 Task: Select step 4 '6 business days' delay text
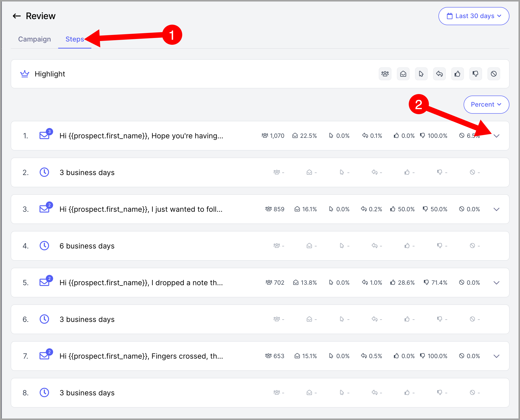pos(87,246)
